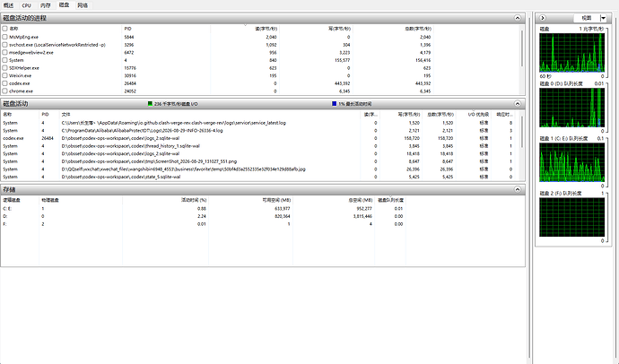Check the svchost.exe process checkbox
This screenshot has height=364, width=619.
[4, 45]
